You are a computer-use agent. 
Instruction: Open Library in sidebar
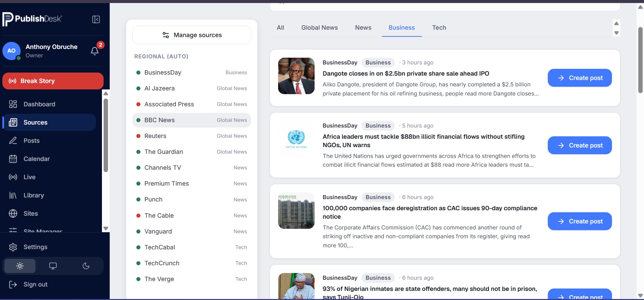pyautogui.click(x=49, y=195)
